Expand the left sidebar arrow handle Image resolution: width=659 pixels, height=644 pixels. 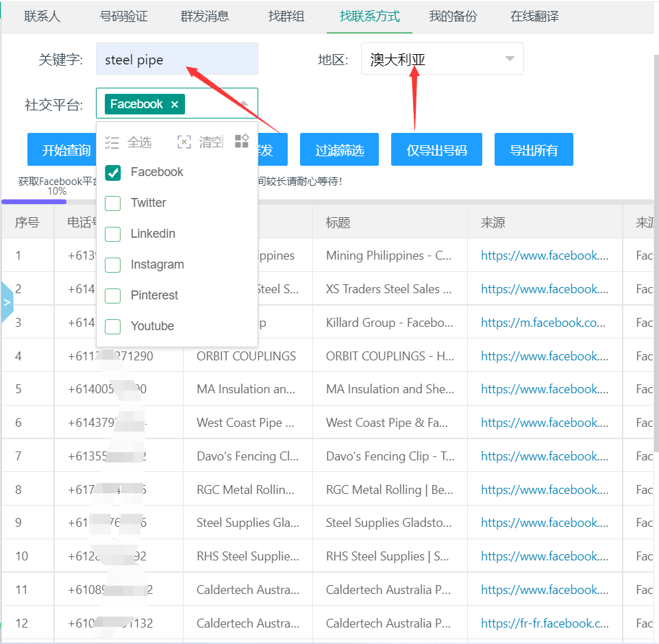pos(7,301)
